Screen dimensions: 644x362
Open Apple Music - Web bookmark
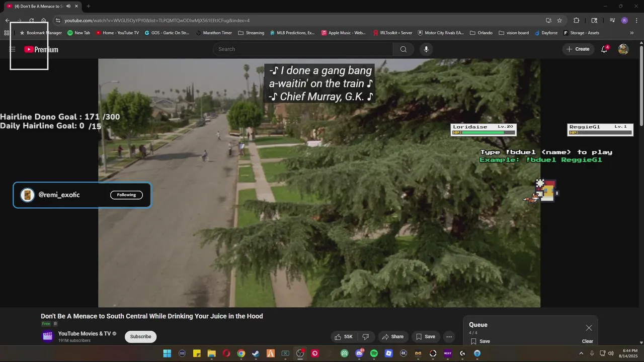pyautogui.click(x=344, y=33)
